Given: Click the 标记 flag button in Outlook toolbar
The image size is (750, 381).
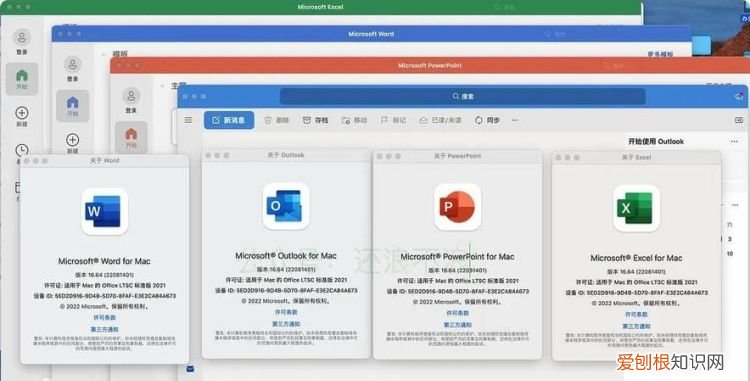Looking at the screenshot, I should point(393,120).
